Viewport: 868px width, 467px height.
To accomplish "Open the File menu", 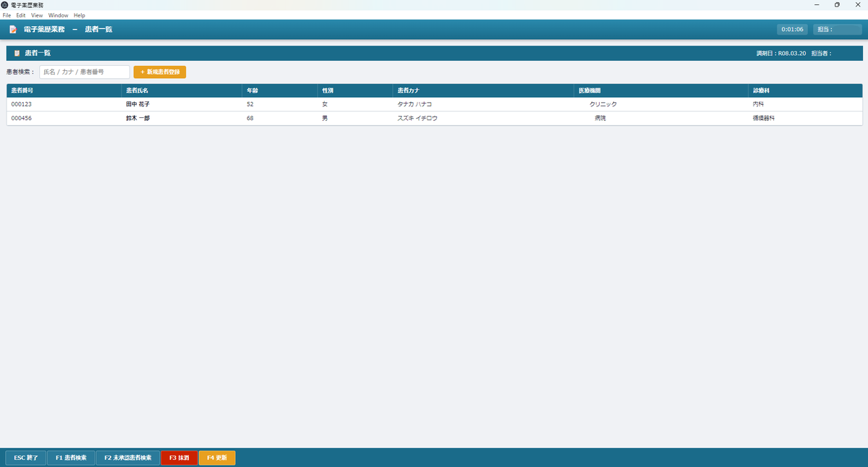I will pos(7,15).
